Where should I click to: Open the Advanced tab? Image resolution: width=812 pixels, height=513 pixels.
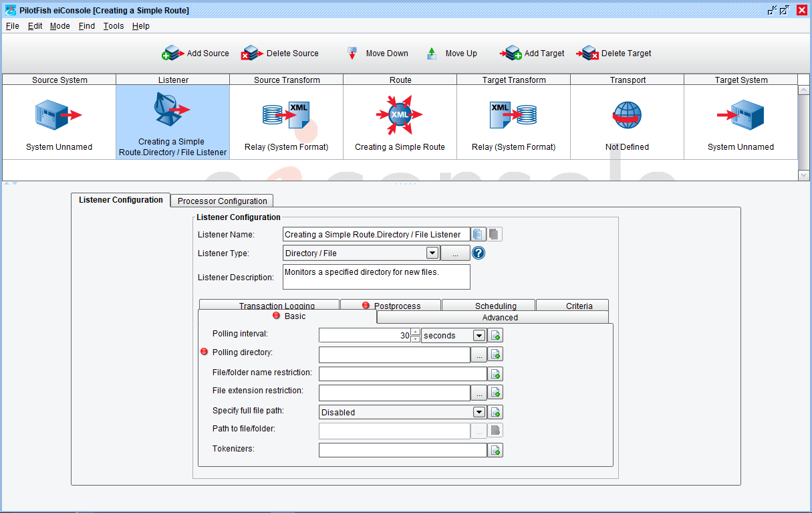tap(499, 318)
